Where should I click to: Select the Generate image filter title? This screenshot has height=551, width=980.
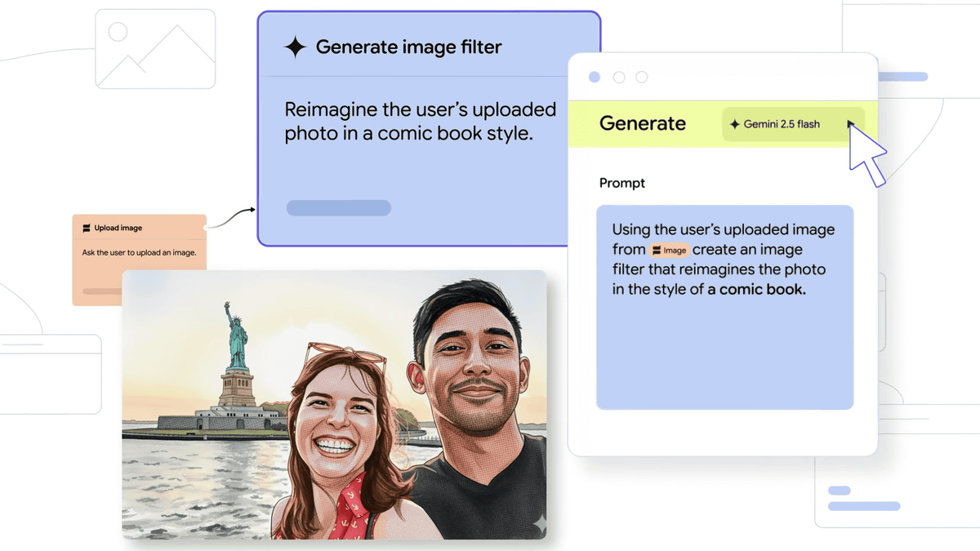[x=408, y=47]
